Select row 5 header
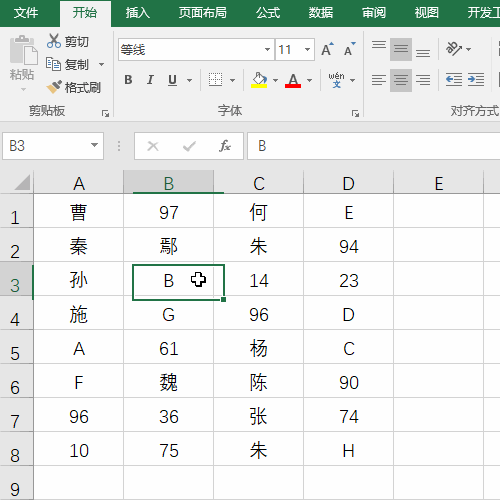This screenshot has height=500, width=500. (16, 347)
